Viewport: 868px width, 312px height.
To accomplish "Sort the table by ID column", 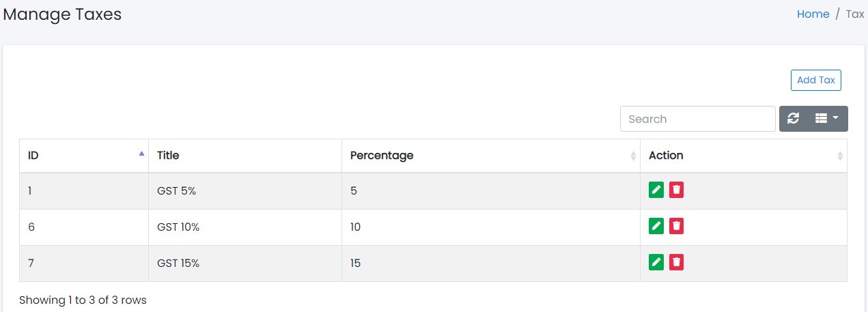I will pyautogui.click(x=141, y=154).
